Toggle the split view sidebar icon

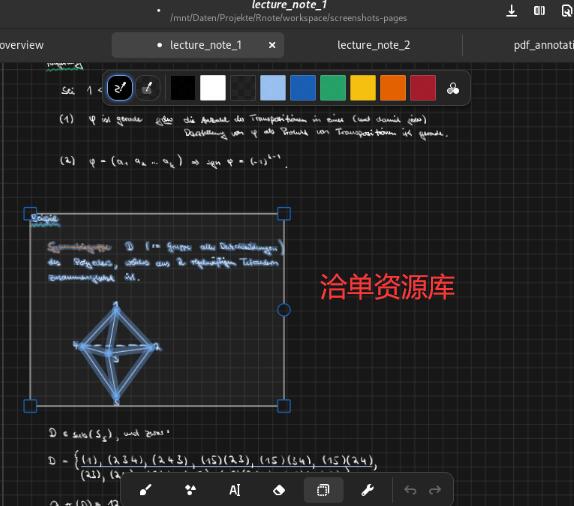click(x=539, y=11)
